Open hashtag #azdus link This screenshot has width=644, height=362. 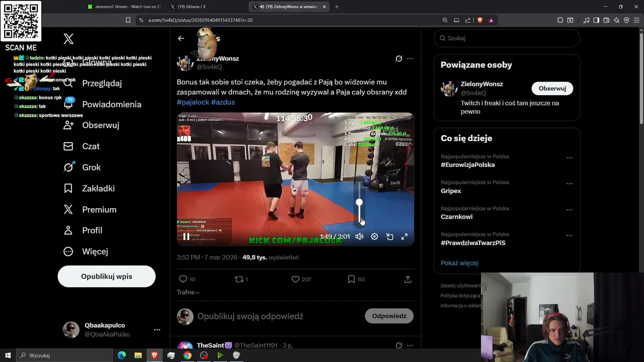pyautogui.click(x=223, y=102)
